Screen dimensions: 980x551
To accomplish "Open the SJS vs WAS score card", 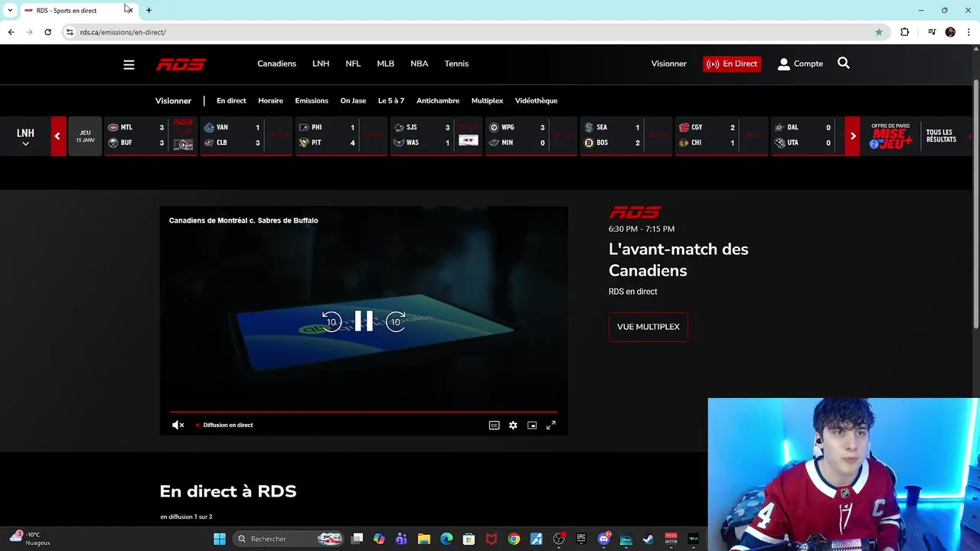I will point(436,135).
